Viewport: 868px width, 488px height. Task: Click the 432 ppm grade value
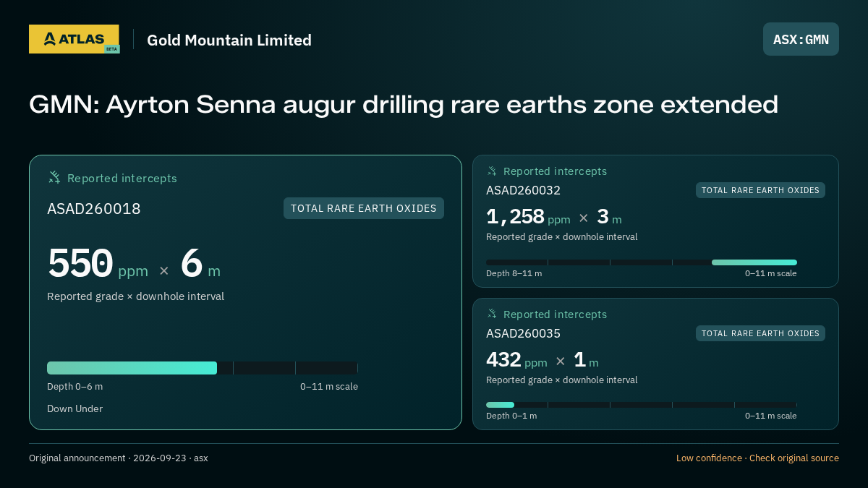coord(516,360)
